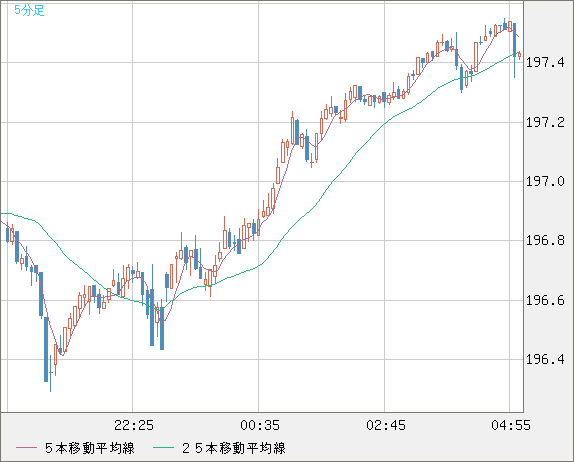The image size is (574, 462).
Task: Click the 02:45 time axis label
Action: point(386,425)
